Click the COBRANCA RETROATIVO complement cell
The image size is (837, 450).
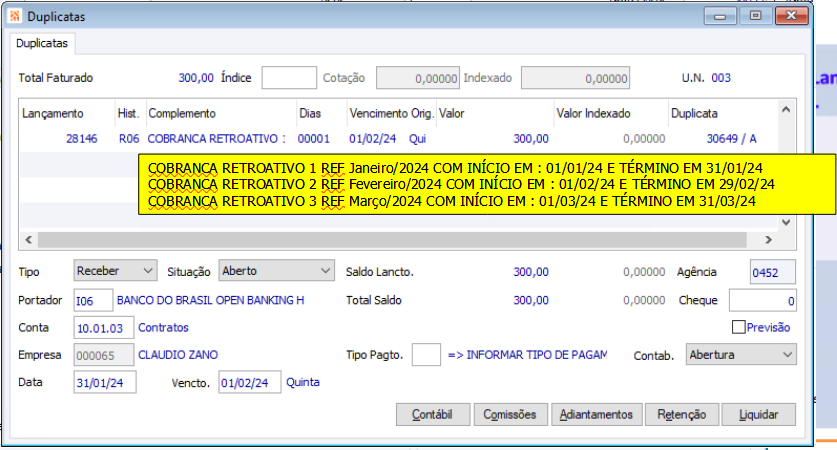(217, 139)
